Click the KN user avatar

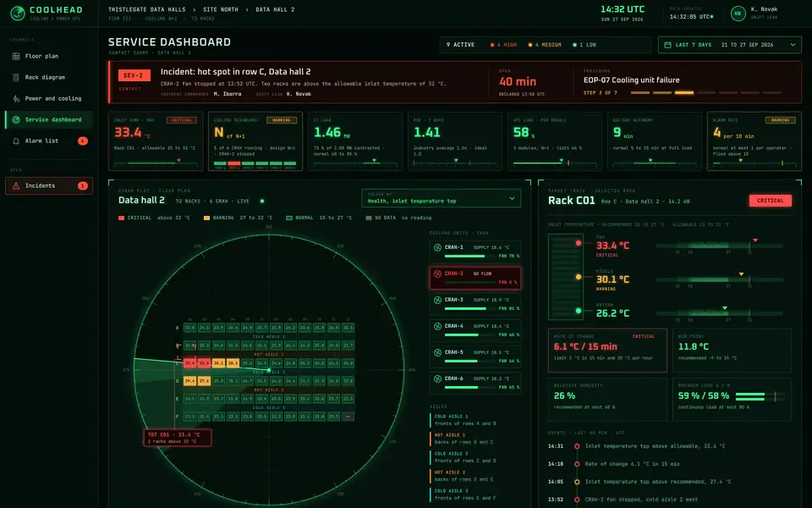[x=738, y=14]
